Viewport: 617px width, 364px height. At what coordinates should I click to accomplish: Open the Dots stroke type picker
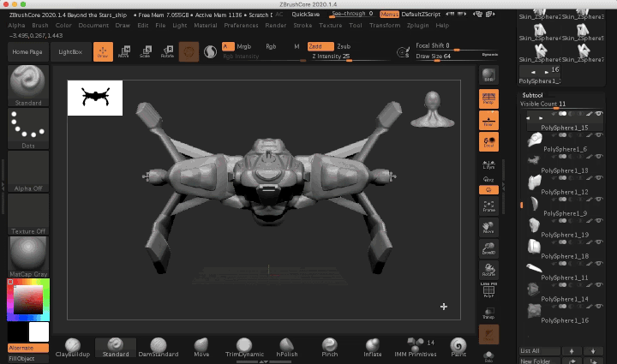(x=29, y=127)
